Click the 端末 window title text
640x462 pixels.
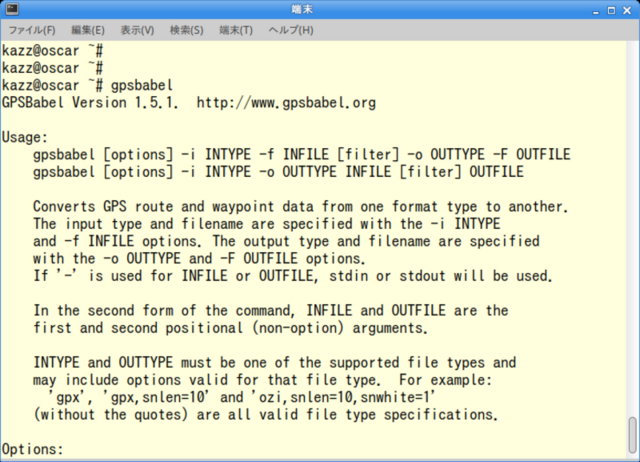click(302, 9)
